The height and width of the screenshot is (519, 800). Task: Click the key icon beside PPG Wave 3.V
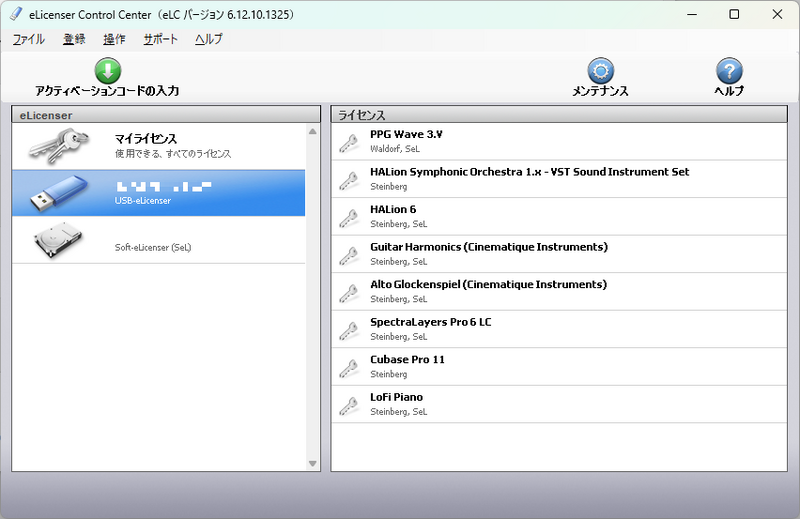(349, 143)
